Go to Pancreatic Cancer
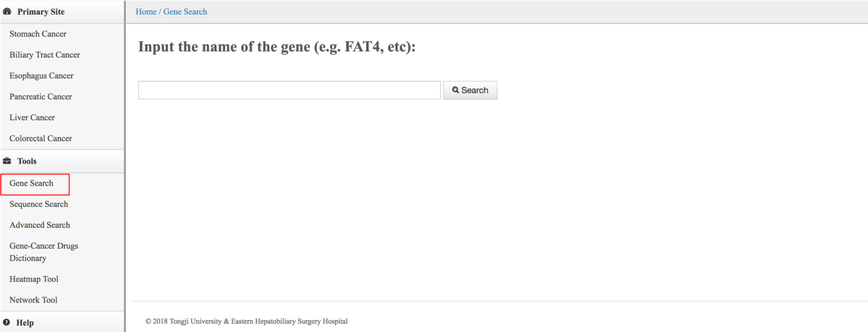This screenshot has width=868, height=332. tap(40, 96)
